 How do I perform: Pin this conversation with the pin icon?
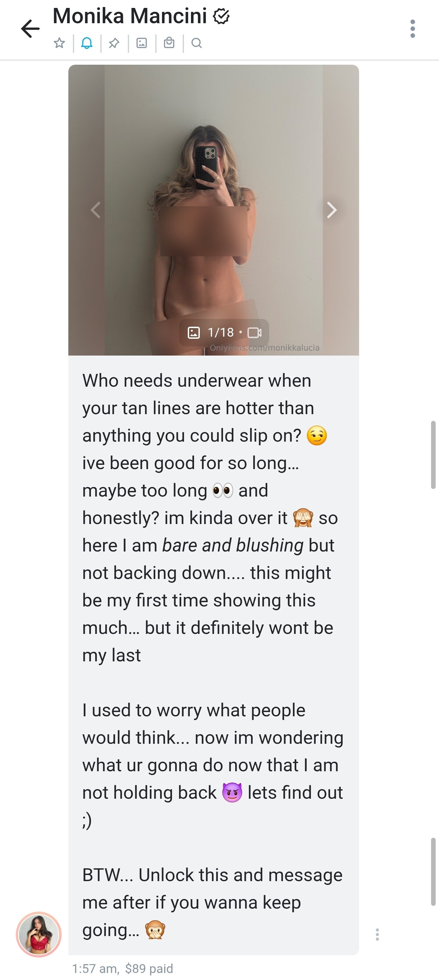tap(114, 43)
